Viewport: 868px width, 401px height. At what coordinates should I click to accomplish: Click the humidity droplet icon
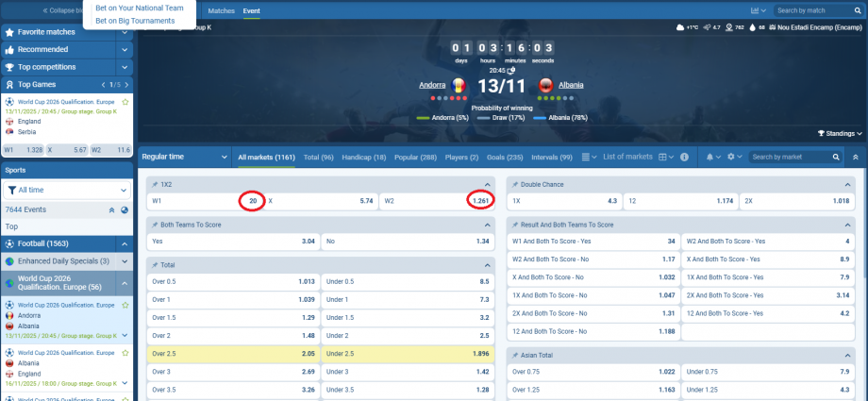tap(753, 27)
